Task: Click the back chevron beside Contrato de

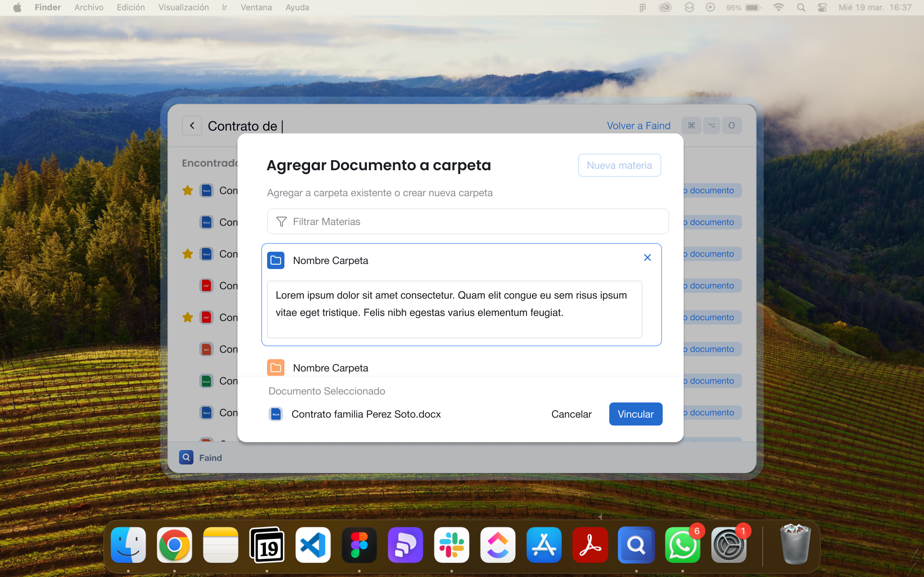Action: pyautogui.click(x=192, y=125)
